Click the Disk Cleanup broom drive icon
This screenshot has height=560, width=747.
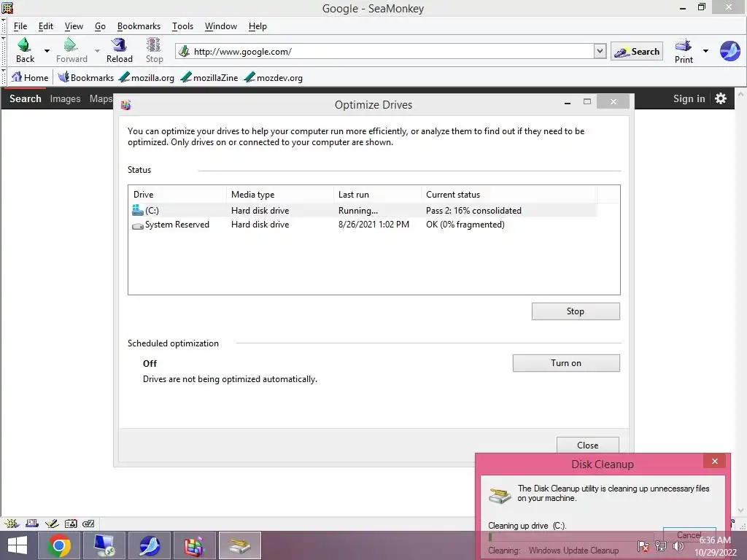(500, 495)
